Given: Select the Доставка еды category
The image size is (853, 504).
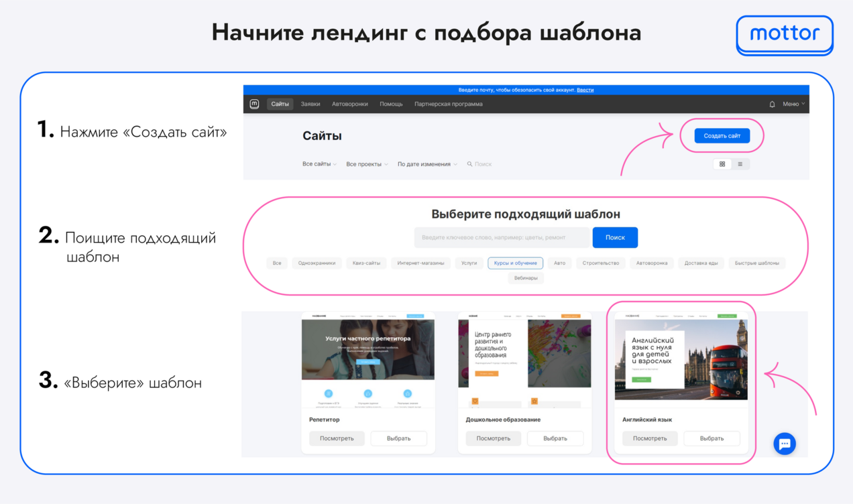Looking at the screenshot, I should point(701,263).
